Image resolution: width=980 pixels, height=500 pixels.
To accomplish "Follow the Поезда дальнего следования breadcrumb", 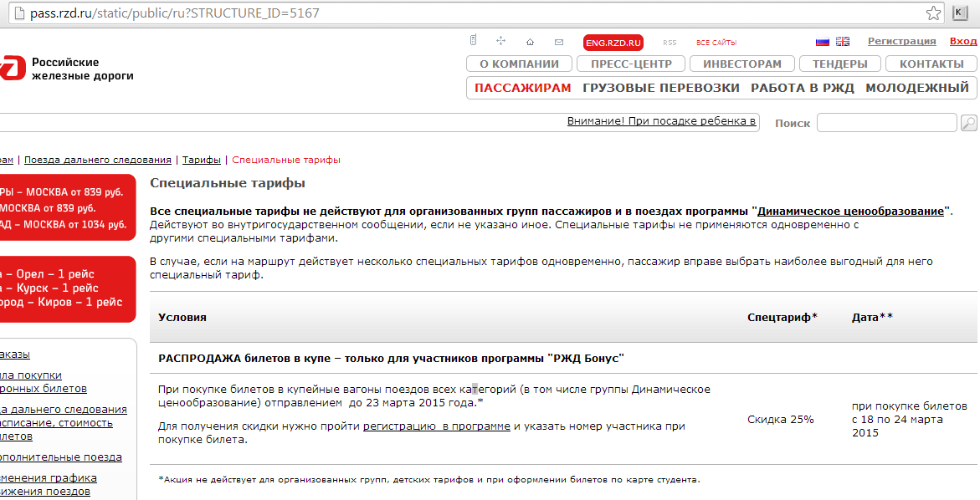I will pos(98,160).
